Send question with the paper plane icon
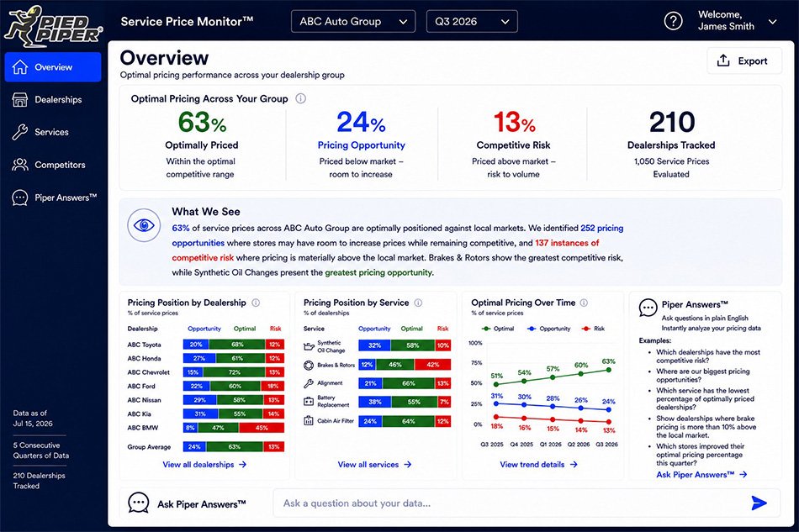The width and height of the screenshot is (799, 532). coord(759,503)
